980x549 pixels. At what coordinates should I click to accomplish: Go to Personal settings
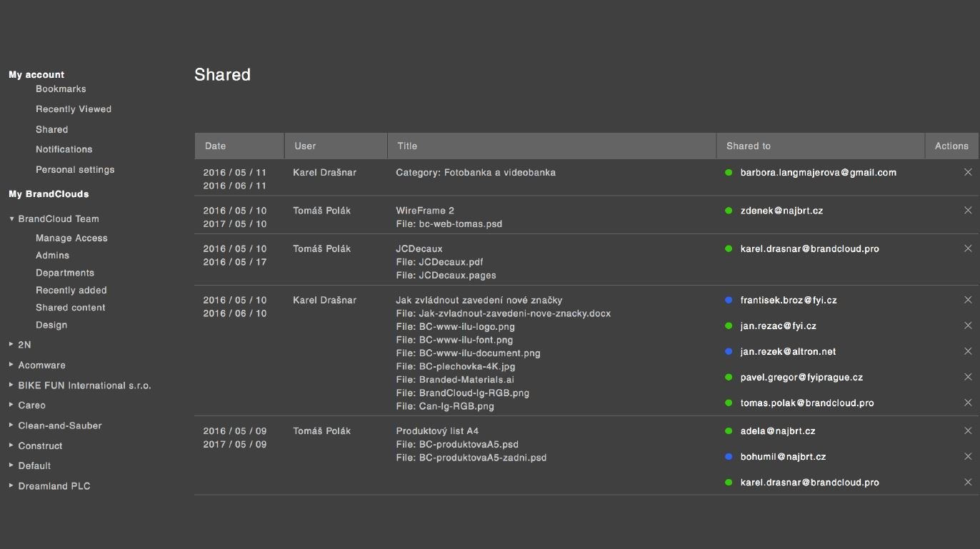pos(75,170)
